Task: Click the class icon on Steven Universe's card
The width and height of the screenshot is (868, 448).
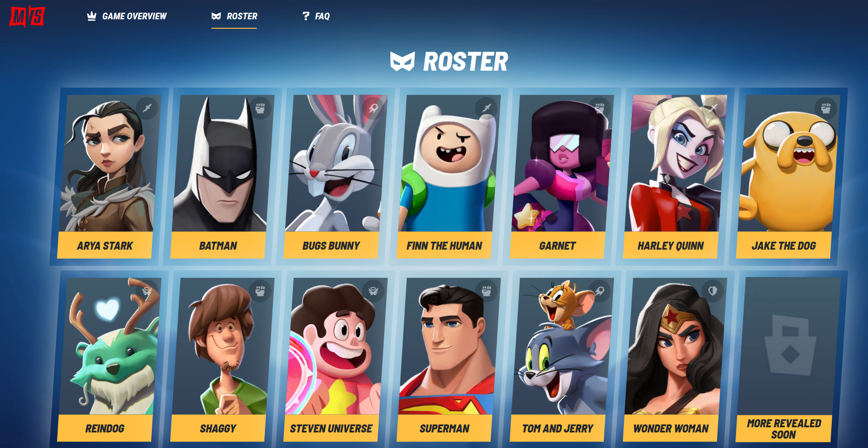Action: pos(373,291)
